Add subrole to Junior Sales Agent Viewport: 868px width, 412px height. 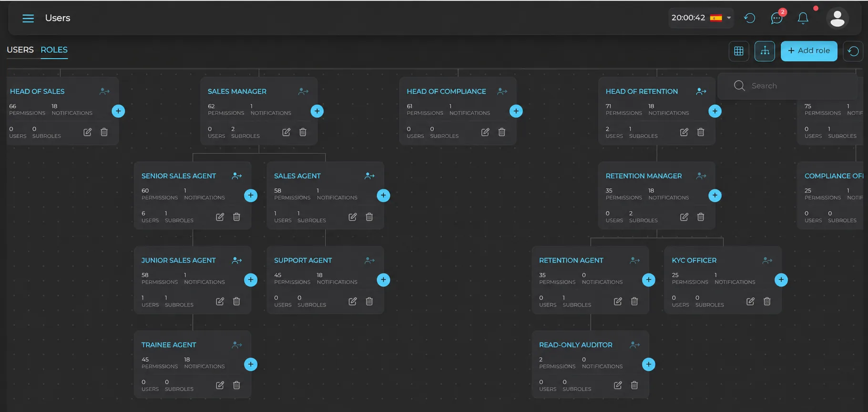[x=251, y=280]
